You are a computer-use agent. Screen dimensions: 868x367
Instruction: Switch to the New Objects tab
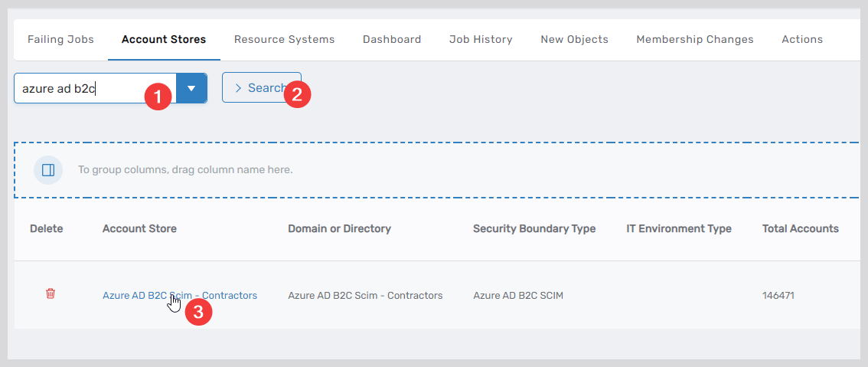(x=574, y=39)
